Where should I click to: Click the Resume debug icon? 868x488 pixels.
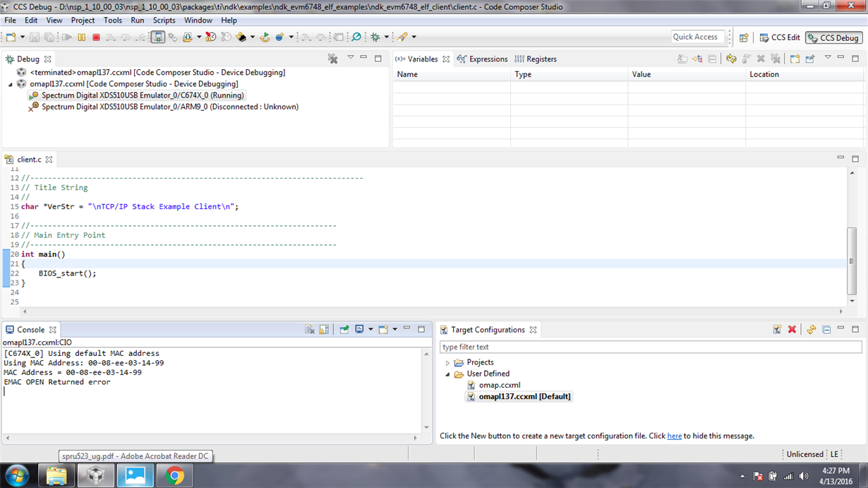click(67, 37)
